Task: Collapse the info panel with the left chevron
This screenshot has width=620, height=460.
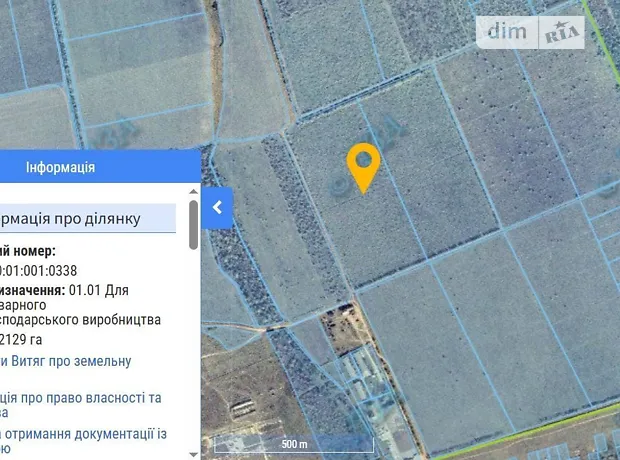Action: pyautogui.click(x=218, y=208)
